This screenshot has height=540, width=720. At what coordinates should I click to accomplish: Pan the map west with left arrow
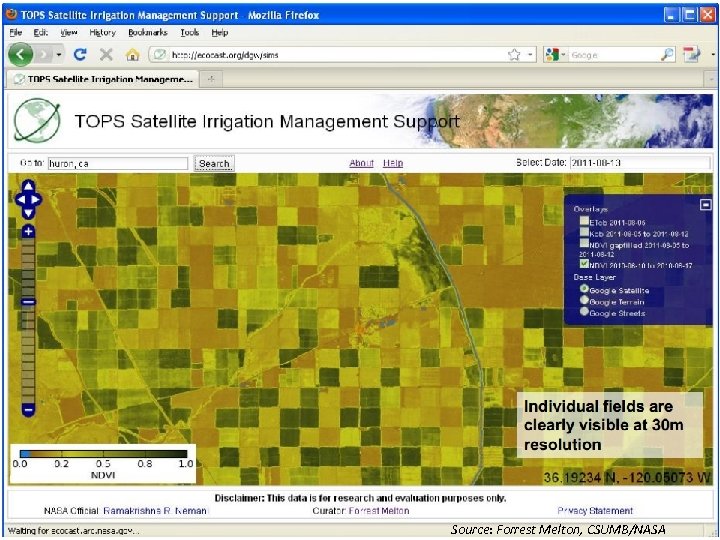(x=21, y=200)
